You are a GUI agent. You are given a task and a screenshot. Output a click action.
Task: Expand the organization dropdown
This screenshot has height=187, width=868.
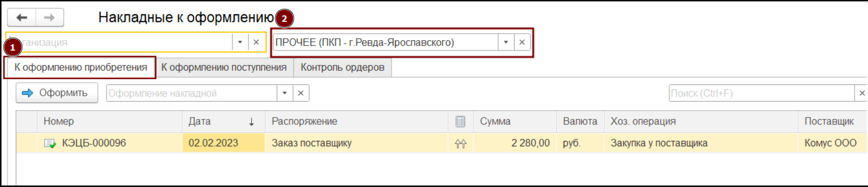[240, 42]
